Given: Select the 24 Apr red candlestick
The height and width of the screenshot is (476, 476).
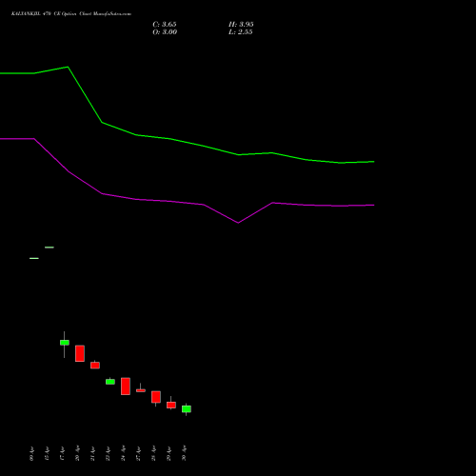Looking at the screenshot, I should 126,387.
